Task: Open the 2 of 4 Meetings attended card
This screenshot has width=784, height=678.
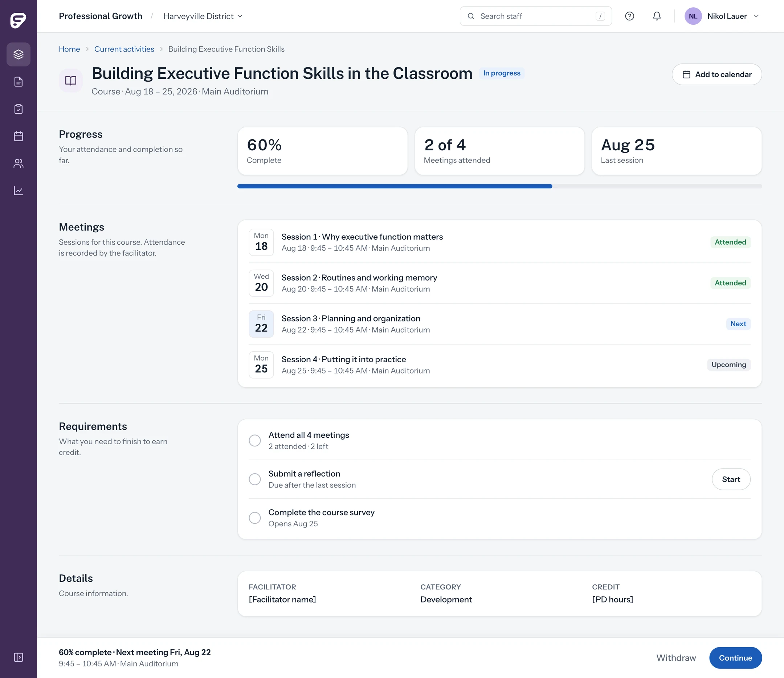Action: point(499,151)
